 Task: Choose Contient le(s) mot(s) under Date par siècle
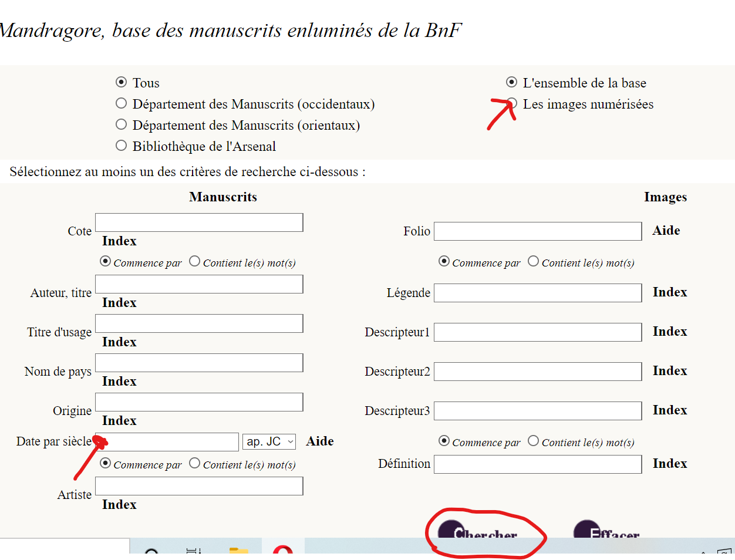click(x=195, y=463)
